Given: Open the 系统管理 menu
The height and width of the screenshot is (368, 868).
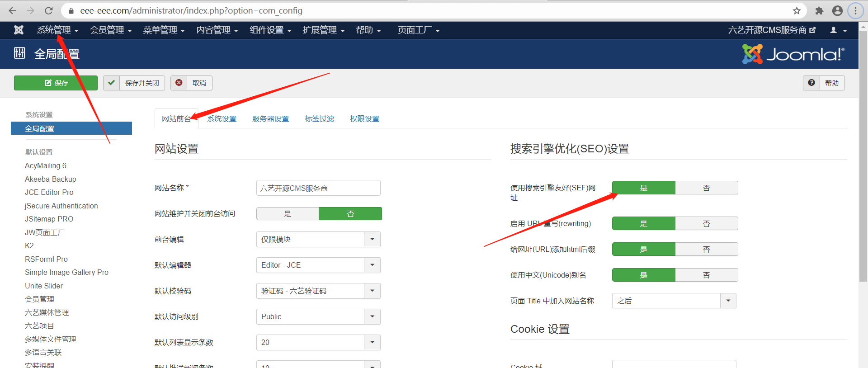Looking at the screenshot, I should pos(57,30).
